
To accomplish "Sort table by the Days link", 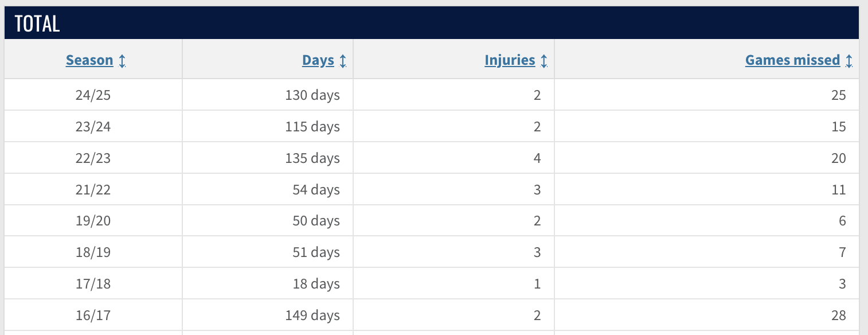I will tap(318, 60).
